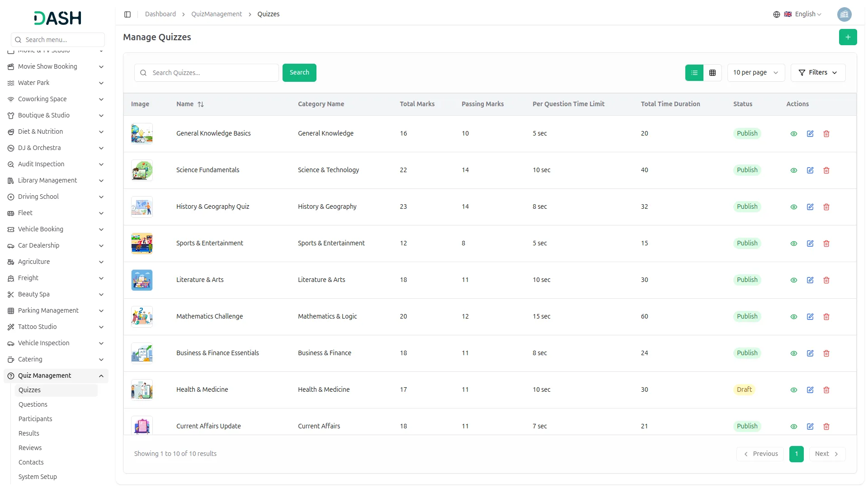Viewport: 868px width, 488px height.
Task: Delete the Mathematics Challenge quiz
Action: pyautogui.click(x=826, y=317)
